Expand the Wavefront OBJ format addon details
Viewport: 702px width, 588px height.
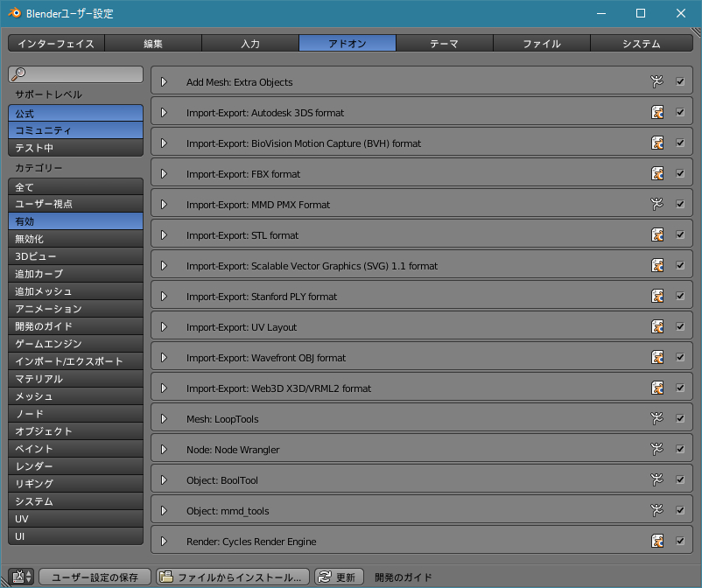click(164, 358)
